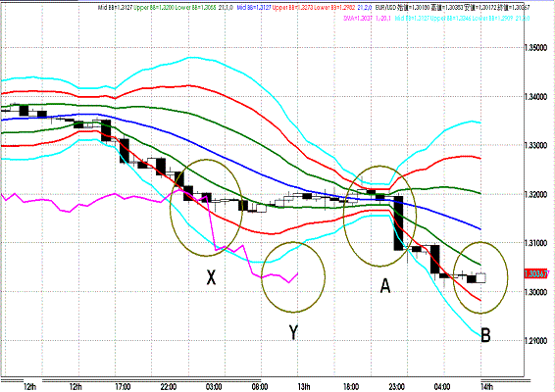Click the cyan Lower BB legend entry
The image size is (555, 392).
tap(492, 18)
